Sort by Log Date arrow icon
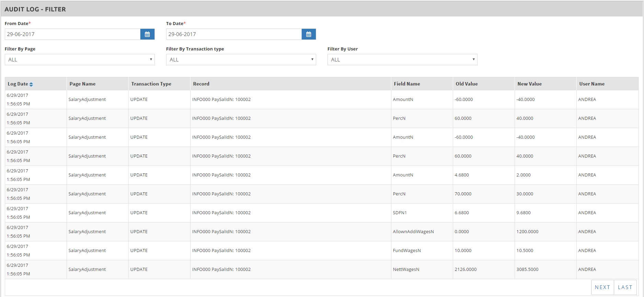 (31, 84)
